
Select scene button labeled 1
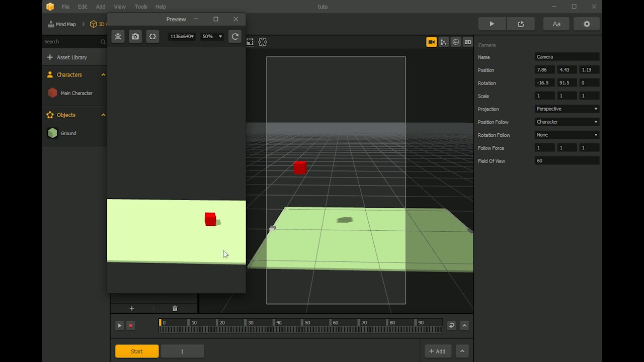(x=182, y=351)
